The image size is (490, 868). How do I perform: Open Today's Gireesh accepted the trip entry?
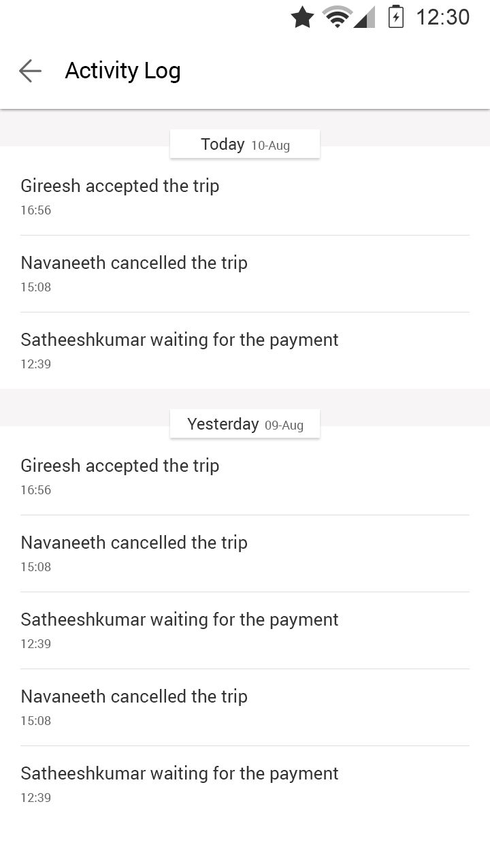(x=245, y=197)
